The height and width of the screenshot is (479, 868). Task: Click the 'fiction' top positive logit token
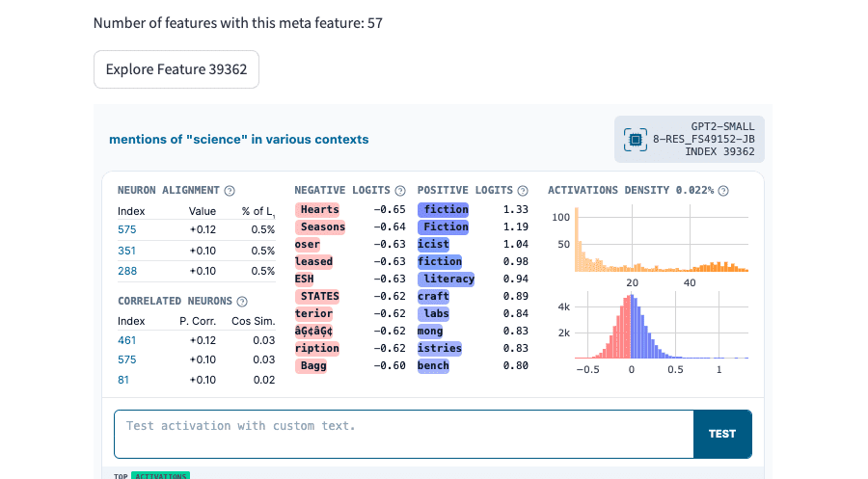pyautogui.click(x=443, y=210)
